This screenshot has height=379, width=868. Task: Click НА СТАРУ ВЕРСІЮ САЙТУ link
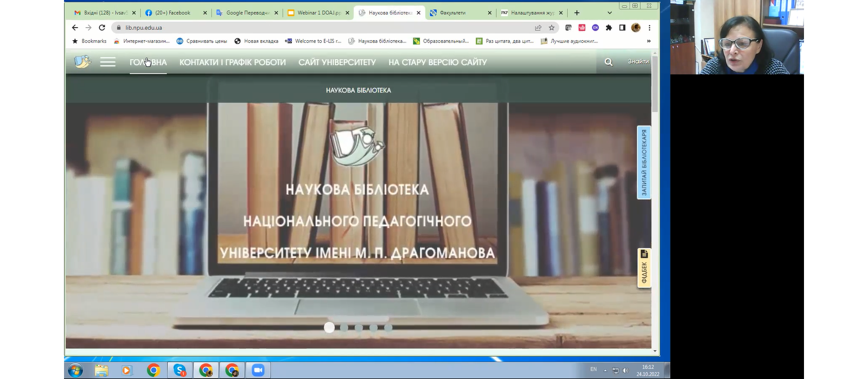(437, 62)
